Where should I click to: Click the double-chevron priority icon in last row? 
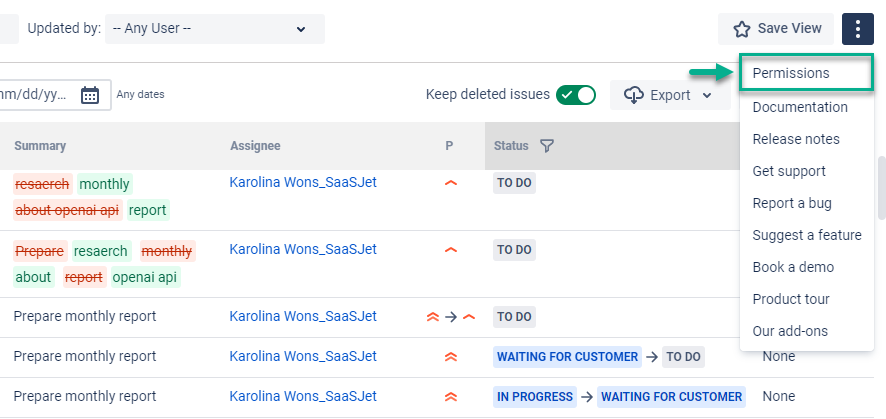click(x=450, y=397)
